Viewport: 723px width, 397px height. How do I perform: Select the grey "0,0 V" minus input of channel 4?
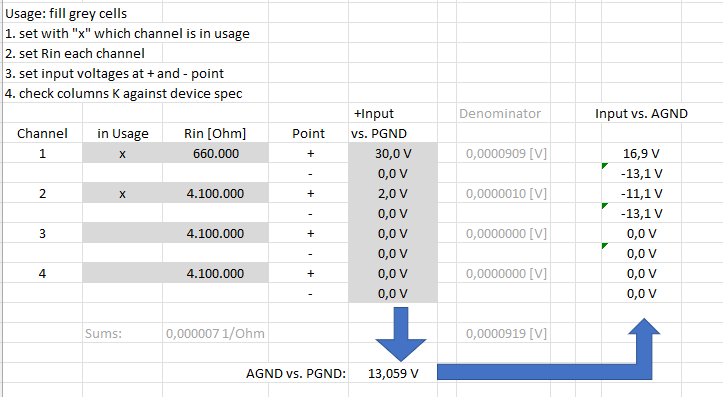[393, 294]
